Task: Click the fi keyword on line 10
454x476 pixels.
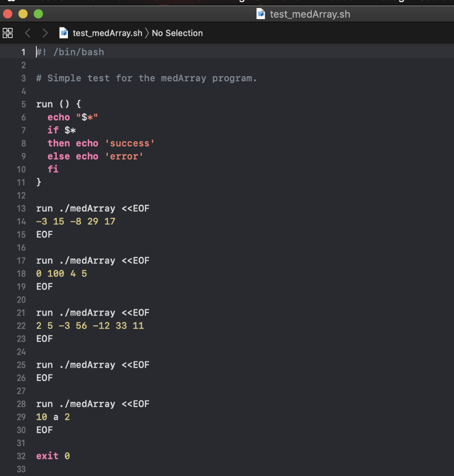Action: coord(53,169)
